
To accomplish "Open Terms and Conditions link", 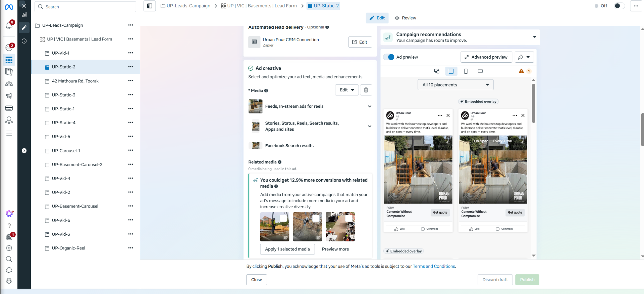I will point(434,266).
